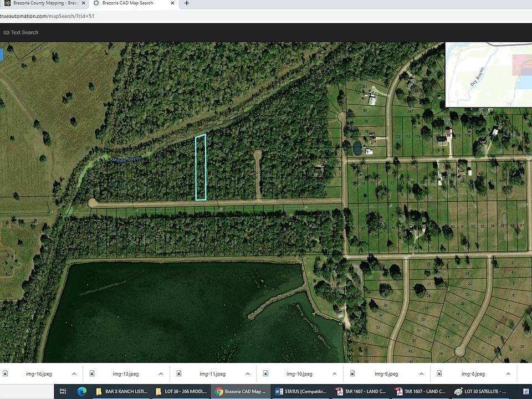Screen dimensions: 532x399
Task: Open Task View from the taskbar
Action: point(64,391)
